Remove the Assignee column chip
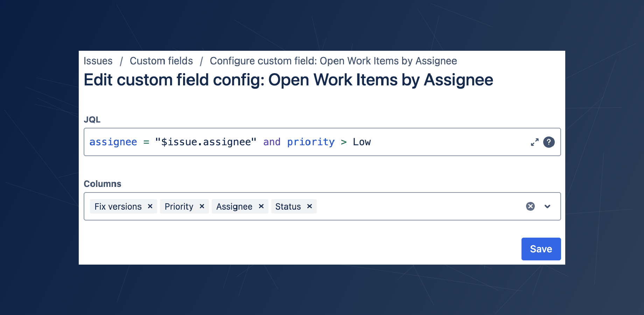Screen dimensions: 644x315 pos(261,206)
